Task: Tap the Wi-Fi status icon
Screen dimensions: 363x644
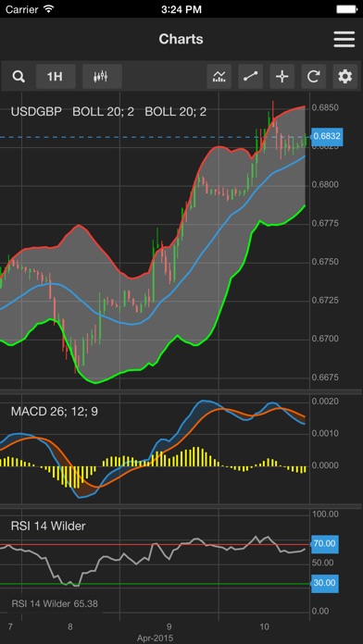Action: pos(49,8)
